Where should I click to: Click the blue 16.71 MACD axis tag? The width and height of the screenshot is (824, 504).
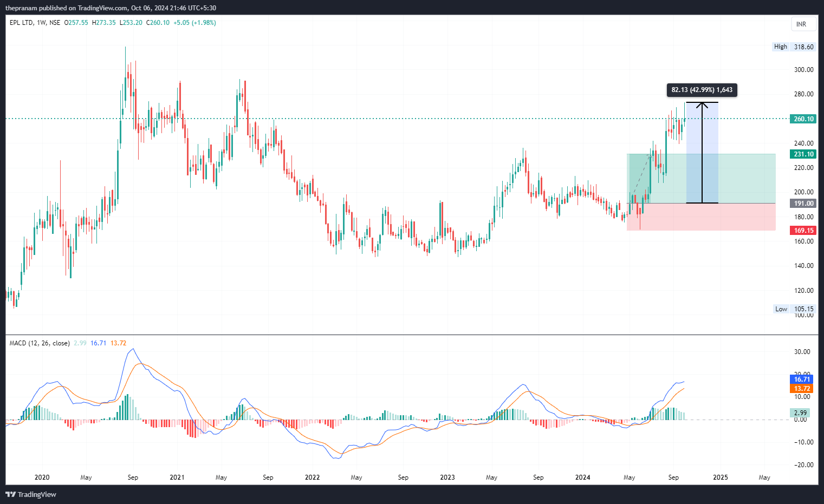tap(802, 379)
